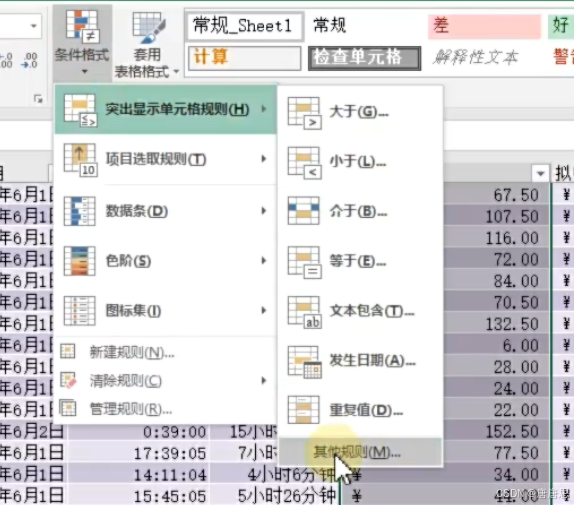Expand arrow beside 清除规则
The height and width of the screenshot is (505, 574).
[264, 381]
